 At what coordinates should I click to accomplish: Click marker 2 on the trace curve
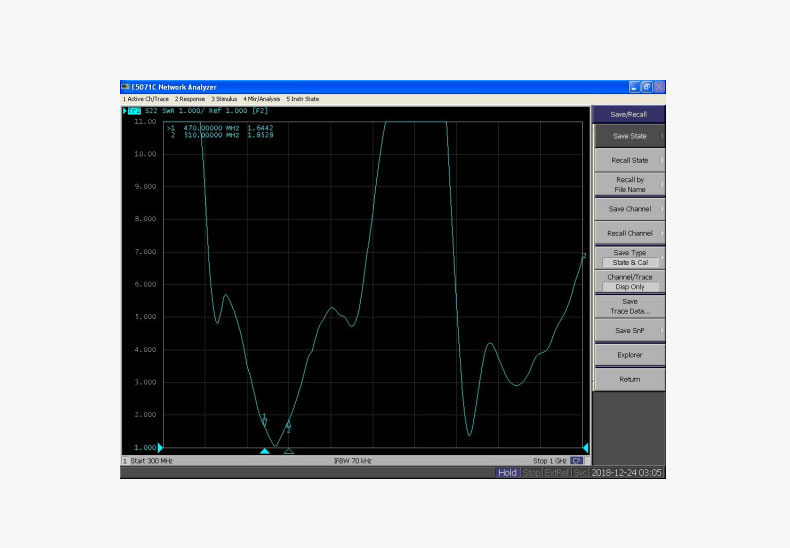(x=289, y=427)
